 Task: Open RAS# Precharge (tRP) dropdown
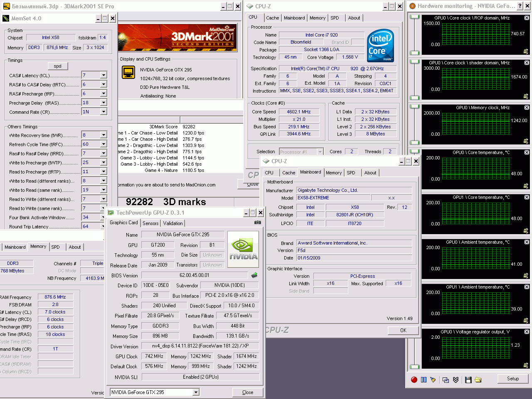103,93
